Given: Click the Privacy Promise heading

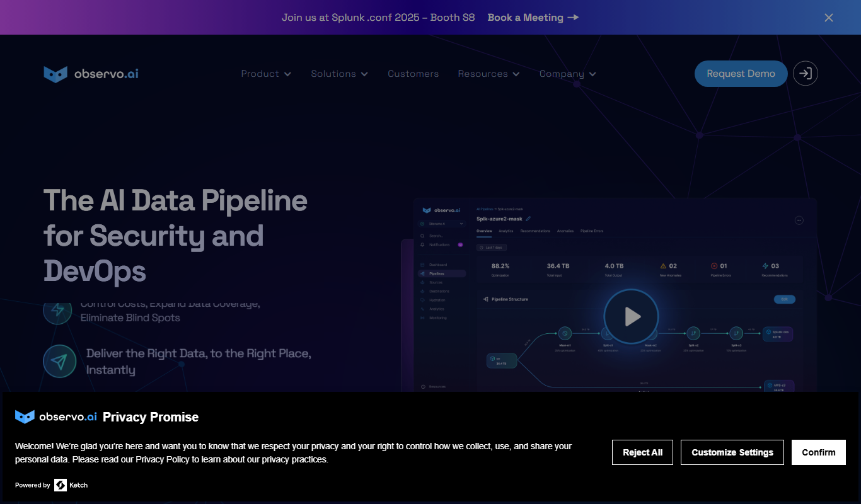Looking at the screenshot, I should [151, 417].
